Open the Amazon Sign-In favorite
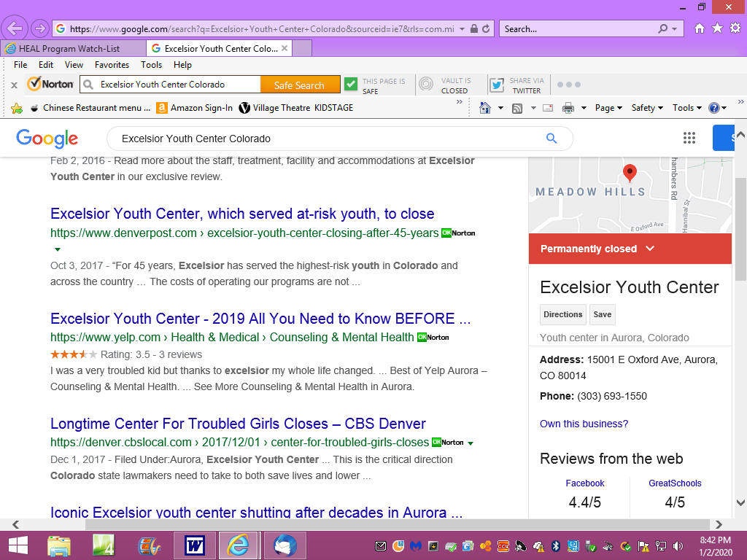This screenshot has height=560, width=747. [x=195, y=108]
